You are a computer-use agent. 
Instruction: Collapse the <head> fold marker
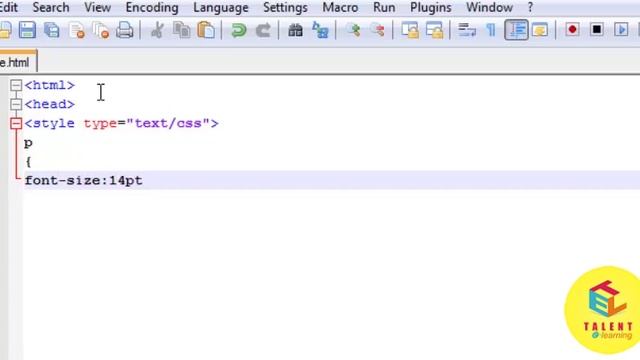pyautogui.click(x=16, y=104)
